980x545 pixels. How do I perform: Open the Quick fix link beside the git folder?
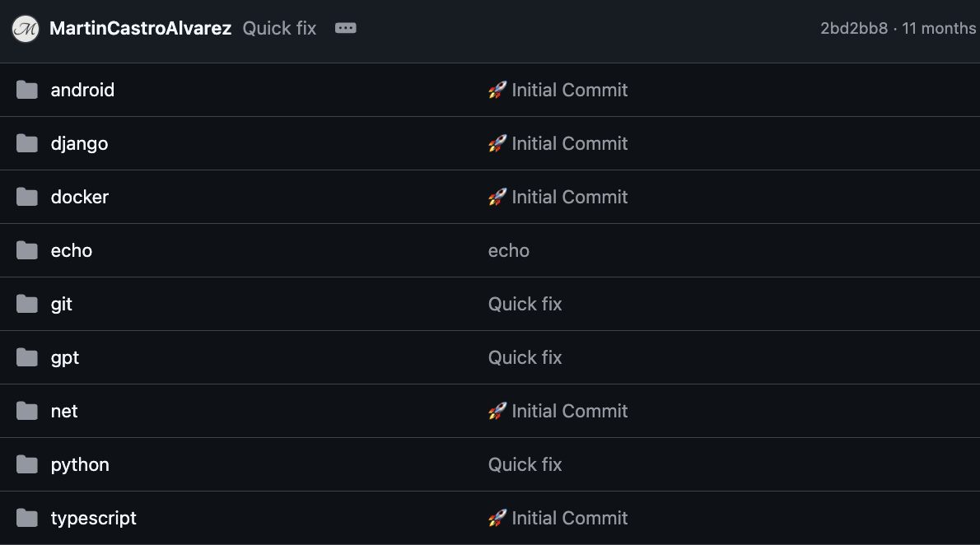point(525,304)
